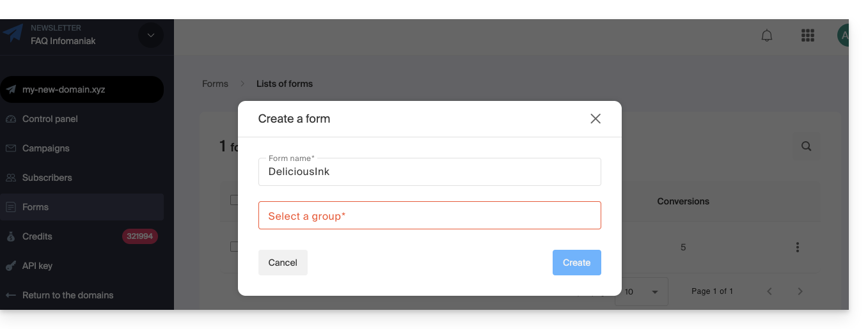This screenshot has height=329, width=868.
Task: Click the Form name input field
Action: click(x=429, y=172)
